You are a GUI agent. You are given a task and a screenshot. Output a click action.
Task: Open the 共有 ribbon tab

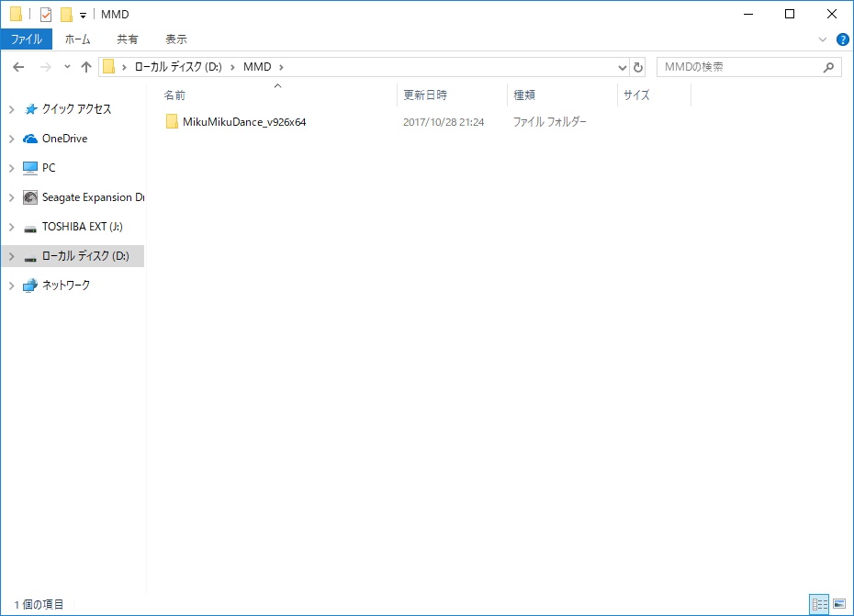pos(128,39)
